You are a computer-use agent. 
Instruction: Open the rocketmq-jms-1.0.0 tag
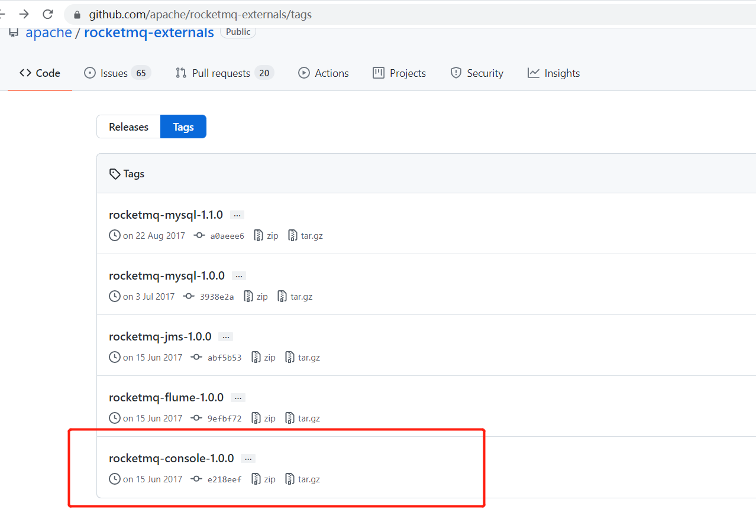tap(160, 336)
